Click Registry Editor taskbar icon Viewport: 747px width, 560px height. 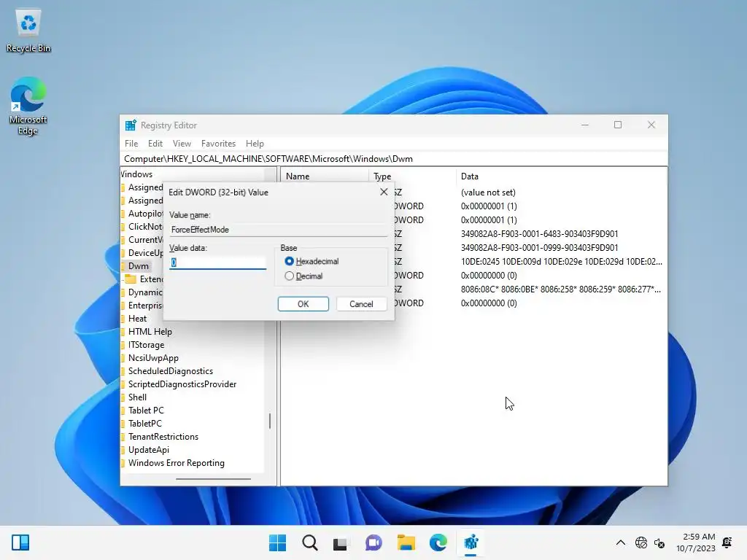coord(471,542)
